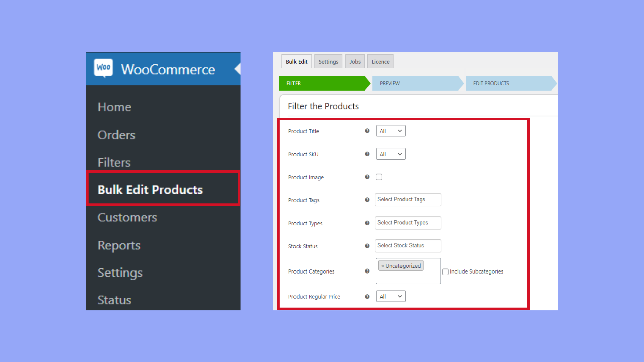Click help icon beside Product Tags
This screenshot has height=362, width=644.
367,200
